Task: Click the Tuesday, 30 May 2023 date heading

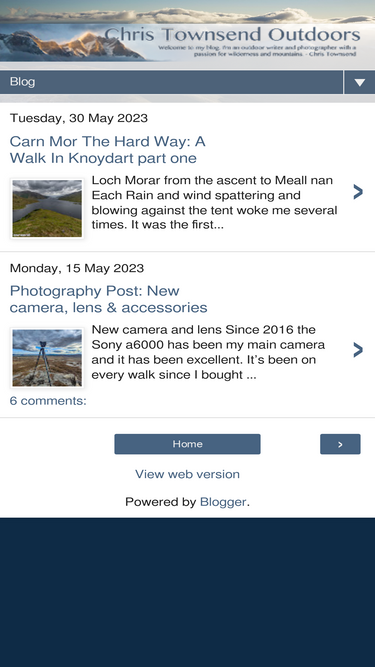Action: pyautogui.click(x=79, y=118)
